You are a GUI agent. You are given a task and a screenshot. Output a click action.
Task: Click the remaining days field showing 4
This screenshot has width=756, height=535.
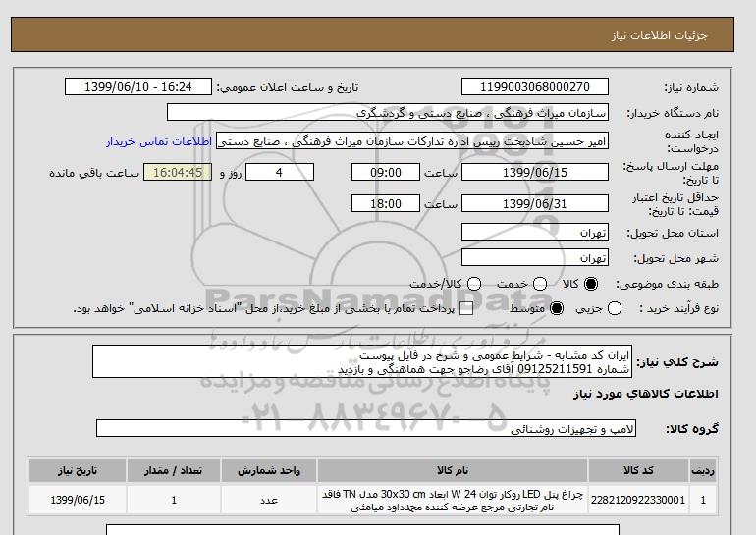(280, 172)
